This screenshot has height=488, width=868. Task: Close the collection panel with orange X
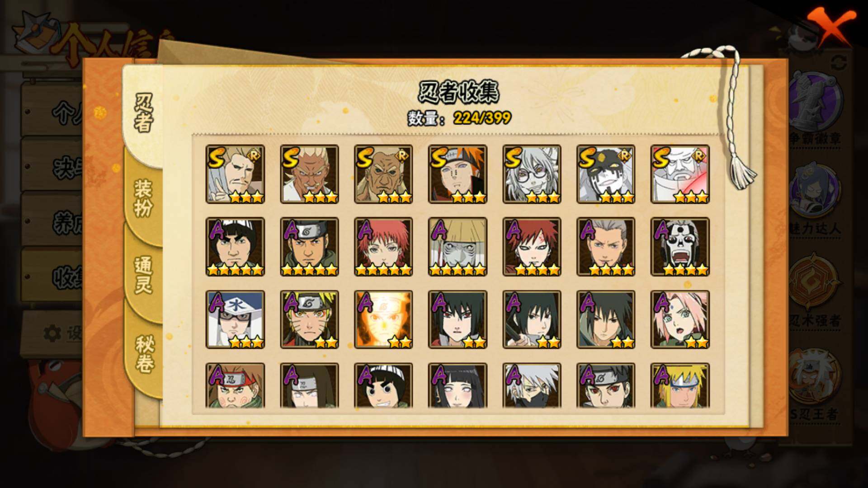832,26
